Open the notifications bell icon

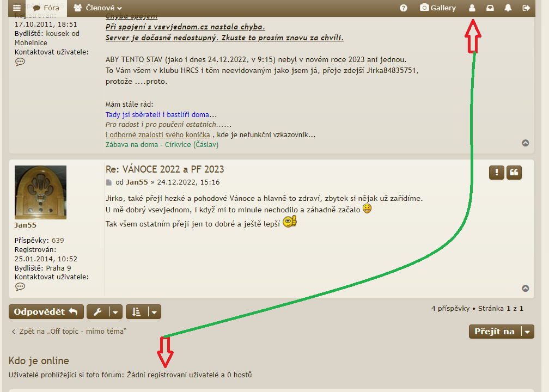pos(508,8)
